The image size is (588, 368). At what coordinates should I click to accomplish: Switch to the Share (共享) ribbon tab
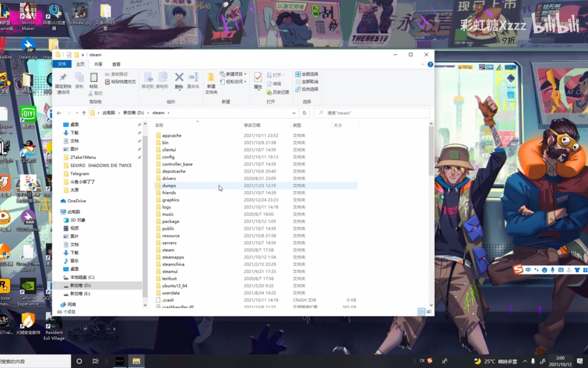(x=98, y=64)
